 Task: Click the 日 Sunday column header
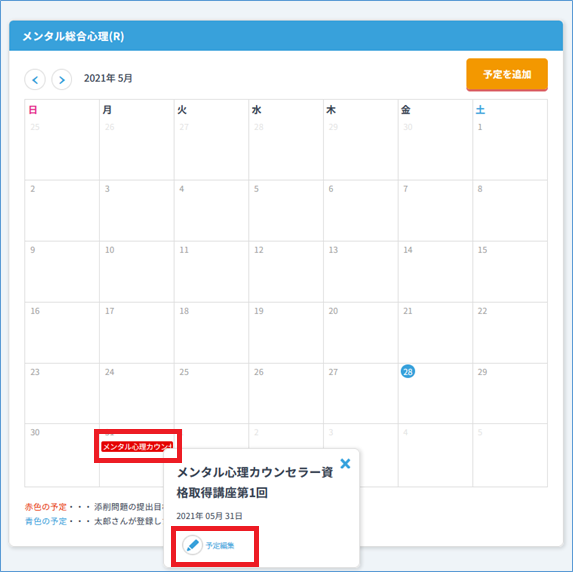point(33,110)
